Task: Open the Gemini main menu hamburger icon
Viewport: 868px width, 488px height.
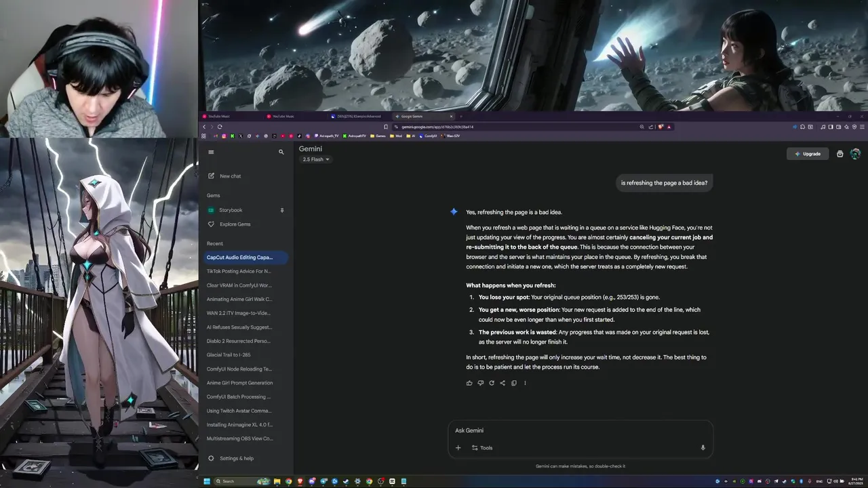Action: (211, 152)
